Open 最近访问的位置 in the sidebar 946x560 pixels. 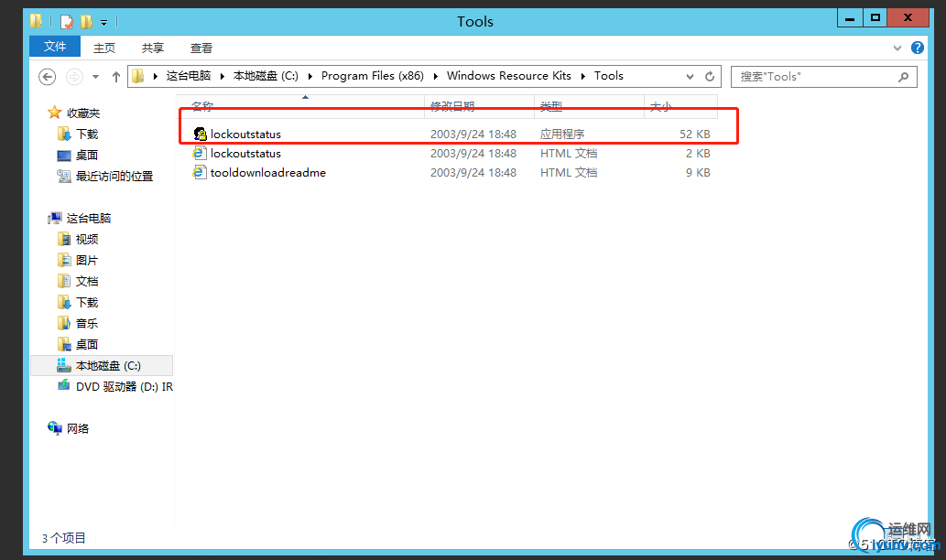pos(114,176)
